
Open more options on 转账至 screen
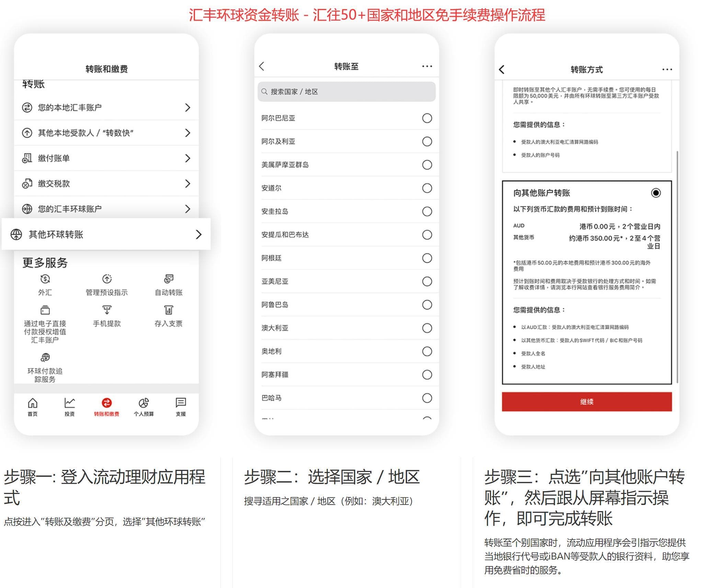pos(427,66)
